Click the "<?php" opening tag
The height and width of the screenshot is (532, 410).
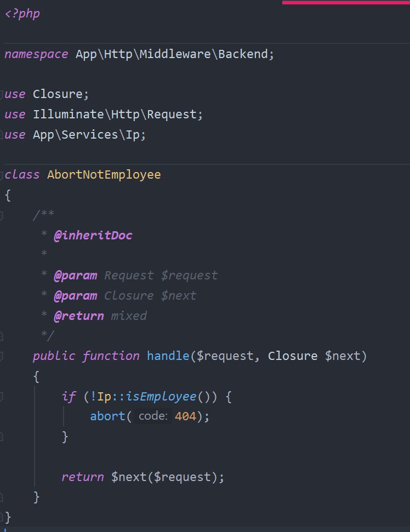tap(22, 14)
